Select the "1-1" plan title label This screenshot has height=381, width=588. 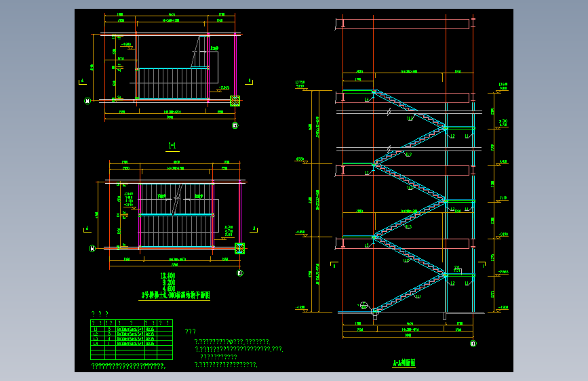[x=172, y=146]
